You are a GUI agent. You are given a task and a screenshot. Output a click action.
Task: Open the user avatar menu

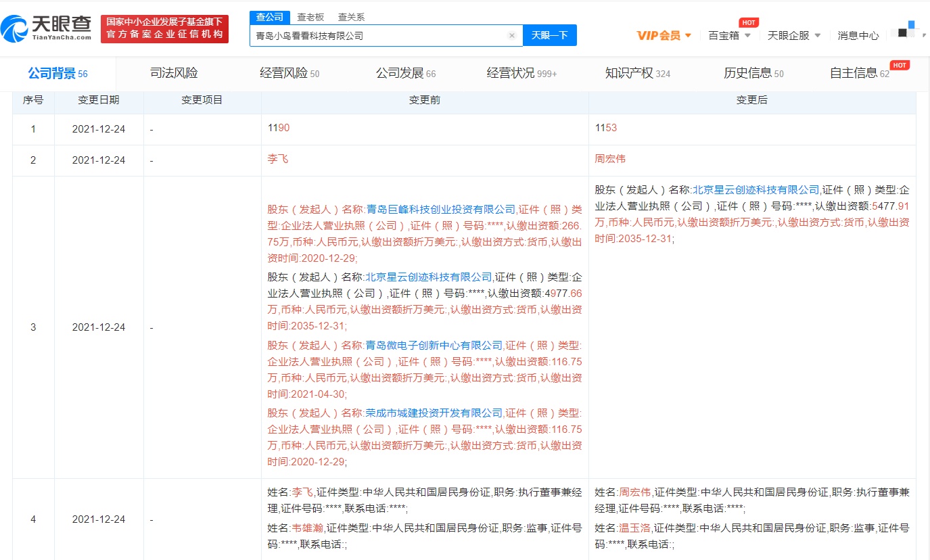tap(910, 32)
